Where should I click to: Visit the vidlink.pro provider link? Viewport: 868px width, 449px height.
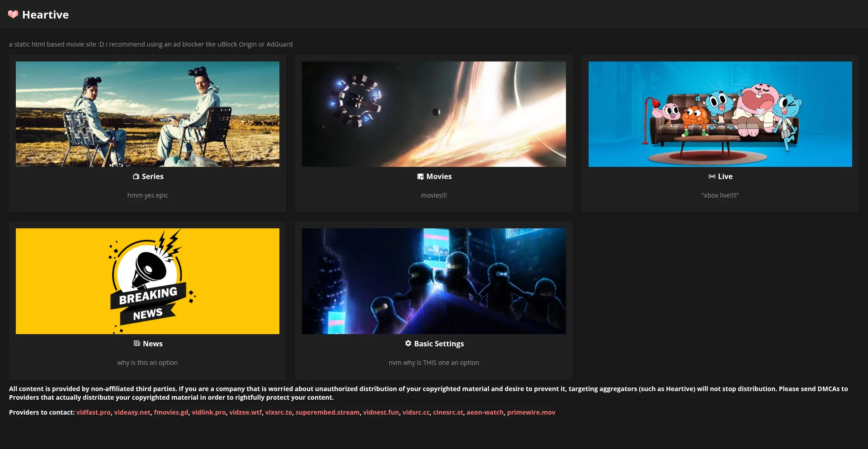click(x=209, y=412)
